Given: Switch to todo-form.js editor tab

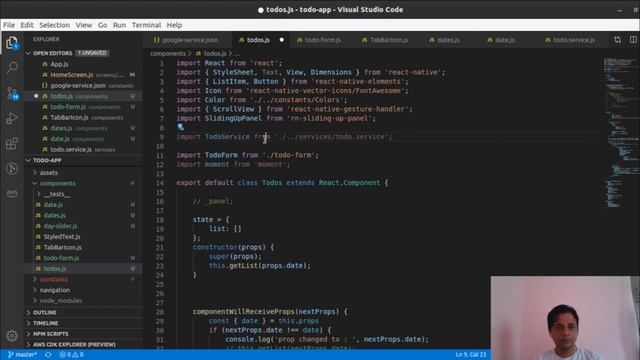Looking at the screenshot, I should (x=319, y=40).
